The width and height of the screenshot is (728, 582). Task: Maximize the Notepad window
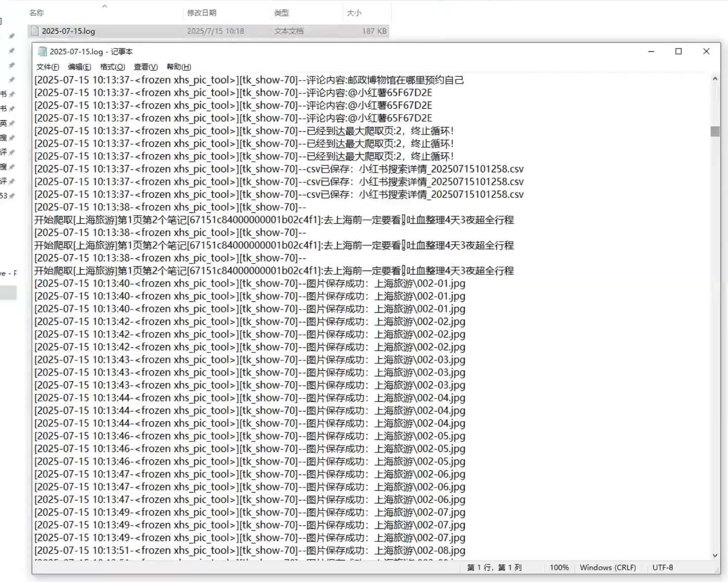click(678, 52)
